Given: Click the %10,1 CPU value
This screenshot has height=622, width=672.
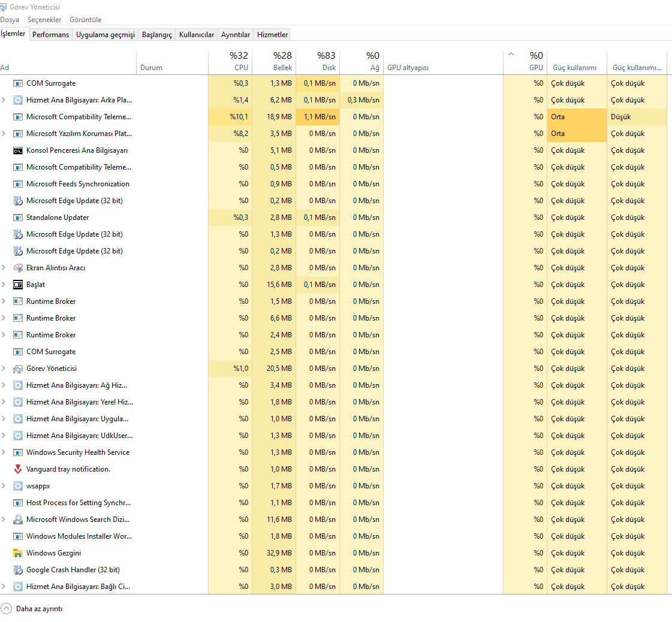Looking at the screenshot, I should click(x=239, y=117).
